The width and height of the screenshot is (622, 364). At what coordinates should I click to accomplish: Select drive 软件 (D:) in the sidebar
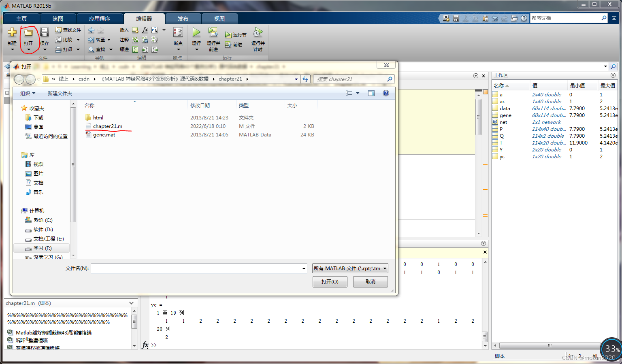tap(43, 230)
